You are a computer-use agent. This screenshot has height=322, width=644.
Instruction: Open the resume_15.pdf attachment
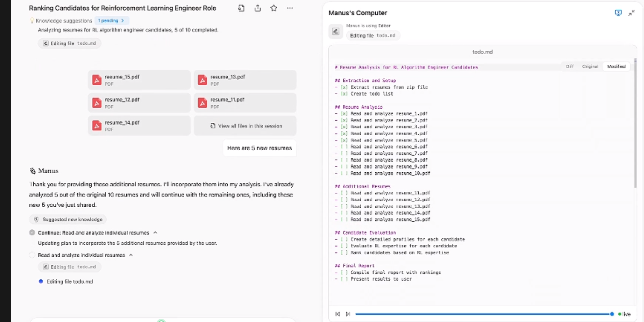(x=139, y=80)
